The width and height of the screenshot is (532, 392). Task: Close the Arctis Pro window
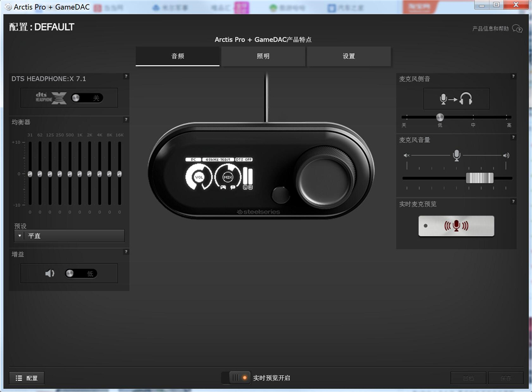[x=516, y=5]
